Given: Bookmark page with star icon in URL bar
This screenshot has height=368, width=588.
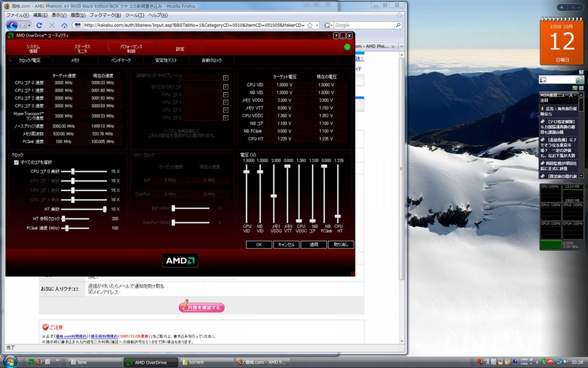Looking at the screenshot, I should point(310,25).
